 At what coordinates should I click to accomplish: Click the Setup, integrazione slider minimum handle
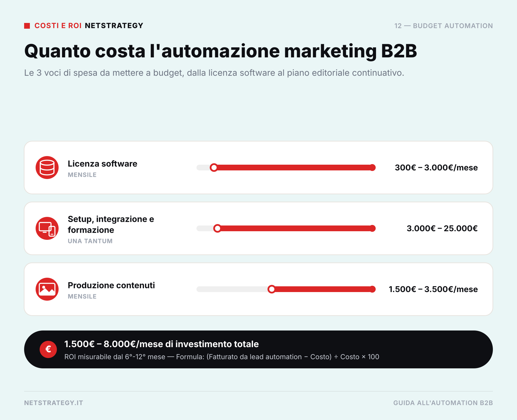coord(217,228)
